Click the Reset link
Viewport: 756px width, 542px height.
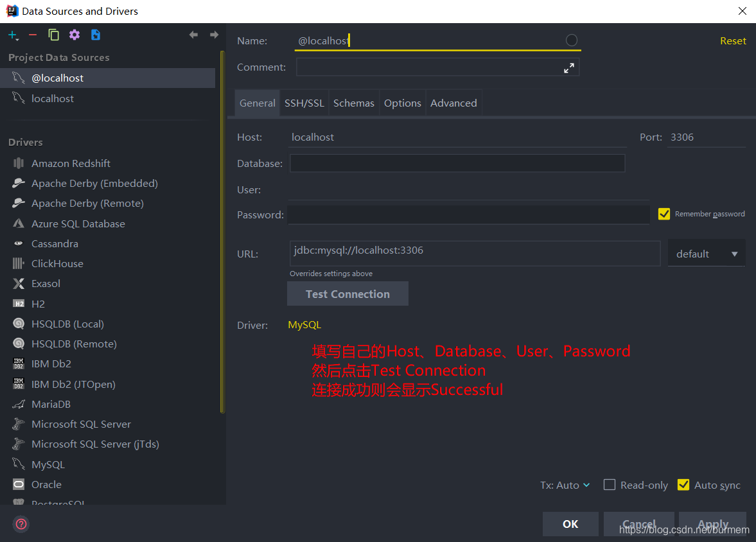[733, 41]
